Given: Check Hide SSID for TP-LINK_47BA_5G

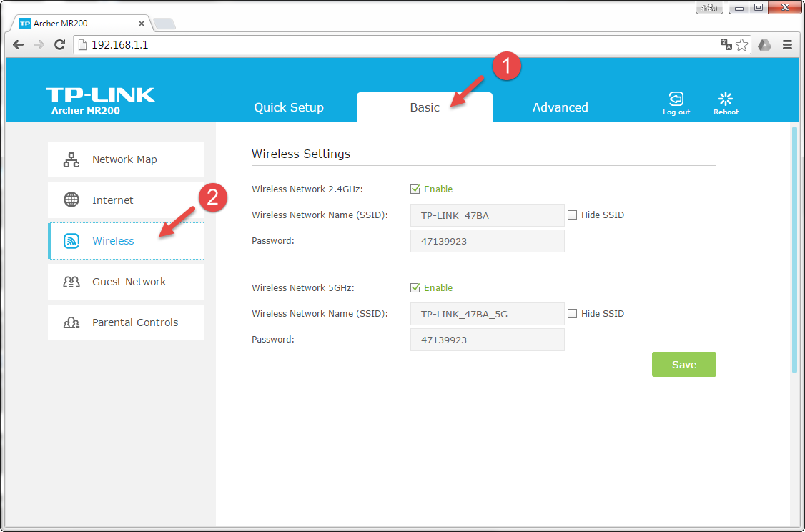Looking at the screenshot, I should 572,314.
